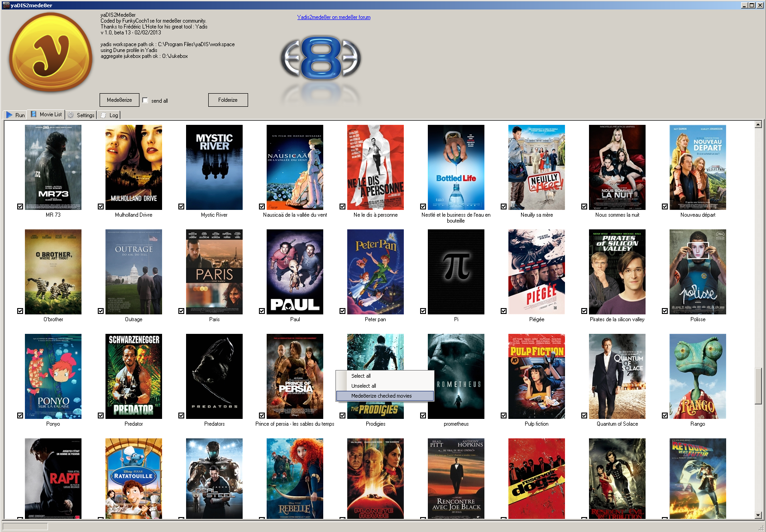Select the Predator poster thumbnail
The width and height of the screenshot is (766, 532).
click(x=134, y=376)
